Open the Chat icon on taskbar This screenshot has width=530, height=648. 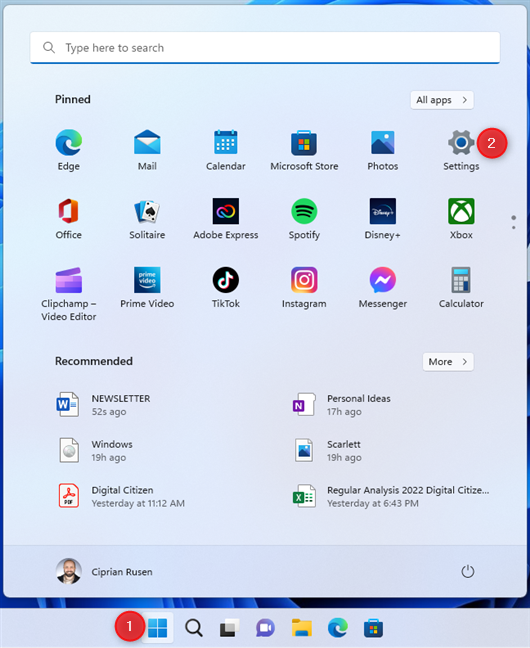point(265,628)
